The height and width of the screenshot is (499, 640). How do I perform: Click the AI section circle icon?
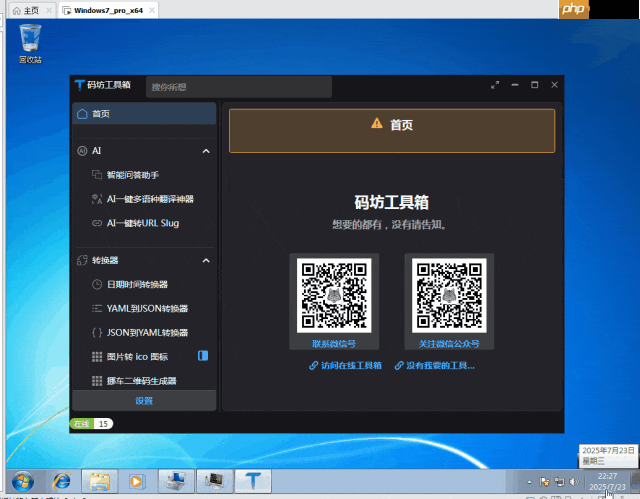[82, 151]
